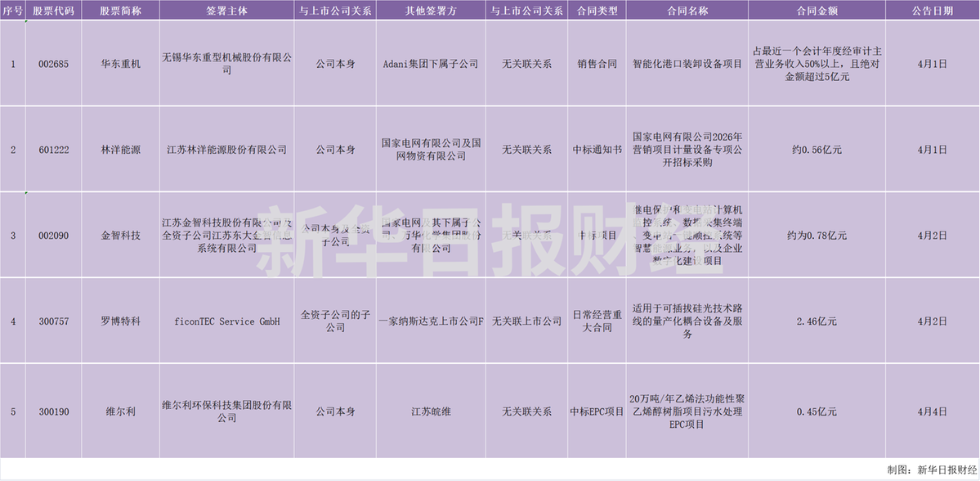
Task: Select the 林洋能源 stock name cell
Action: (120, 150)
